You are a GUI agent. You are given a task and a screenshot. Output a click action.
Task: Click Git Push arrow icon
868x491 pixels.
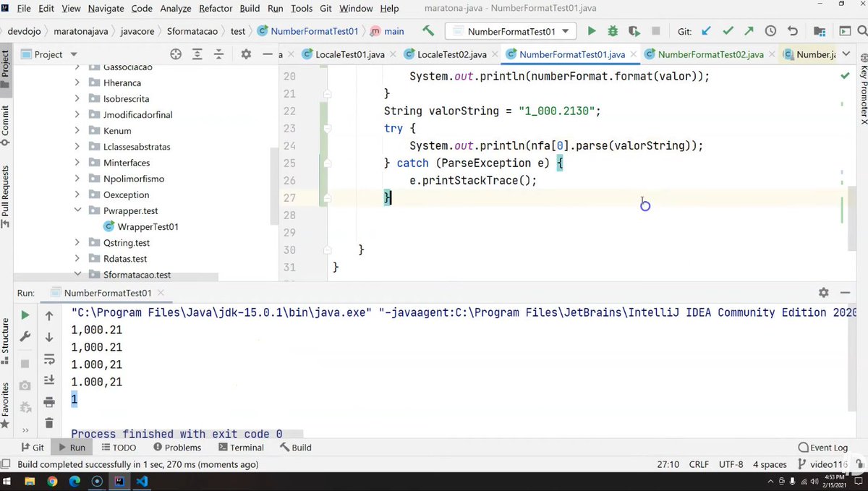(749, 31)
